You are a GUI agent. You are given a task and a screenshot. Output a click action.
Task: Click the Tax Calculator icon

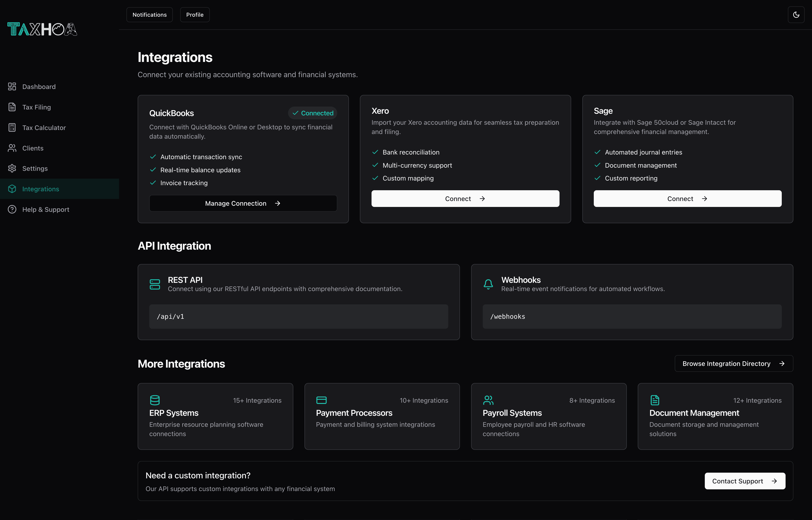tap(12, 128)
